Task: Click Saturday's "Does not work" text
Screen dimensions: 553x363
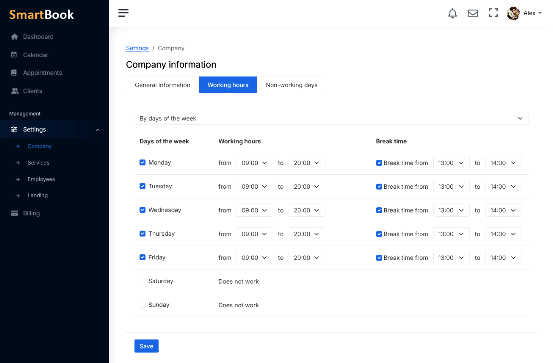Action: (239, 282)
